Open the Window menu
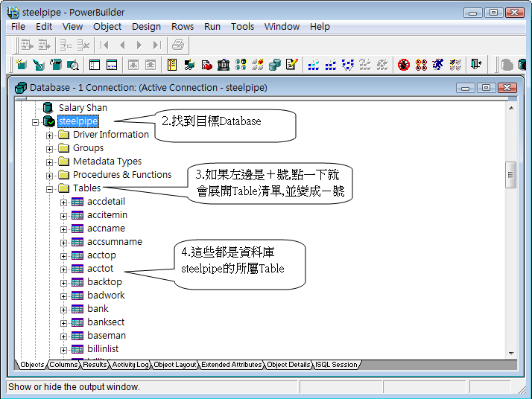This screenshot has width=532, height=399. click(x=282, y=27)
